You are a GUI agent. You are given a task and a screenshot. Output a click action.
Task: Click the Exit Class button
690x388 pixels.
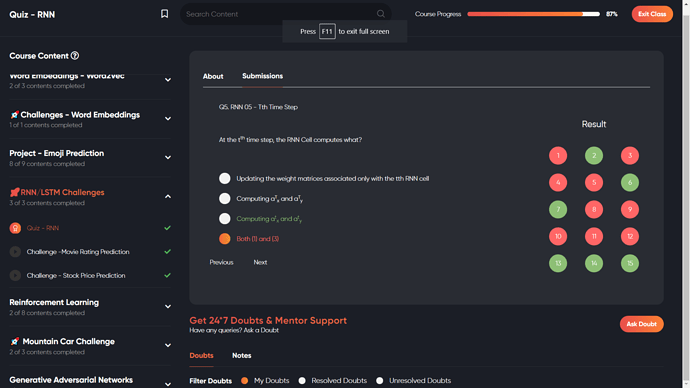[x=652, y=14]
